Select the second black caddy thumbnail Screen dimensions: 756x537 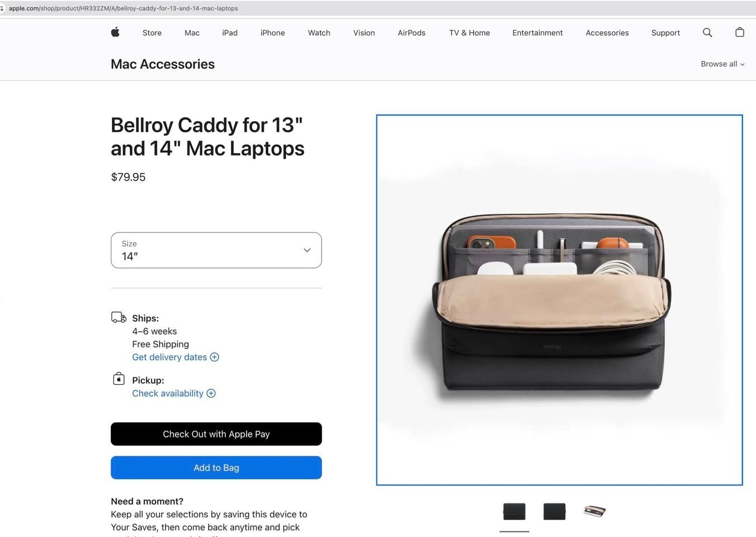tap(554, 511)
